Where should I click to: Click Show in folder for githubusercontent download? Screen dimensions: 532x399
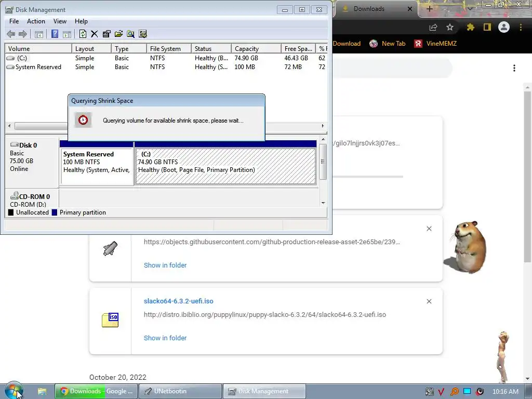[165, 265]
